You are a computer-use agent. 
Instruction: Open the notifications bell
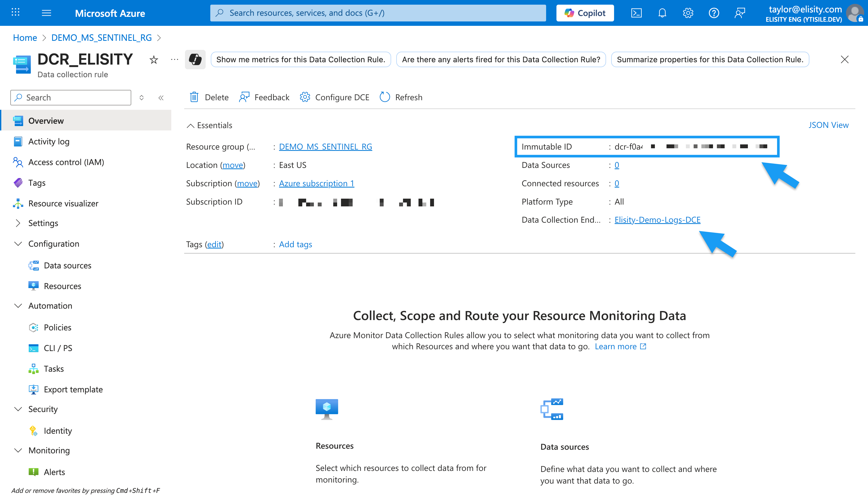[x=662, y=13]
